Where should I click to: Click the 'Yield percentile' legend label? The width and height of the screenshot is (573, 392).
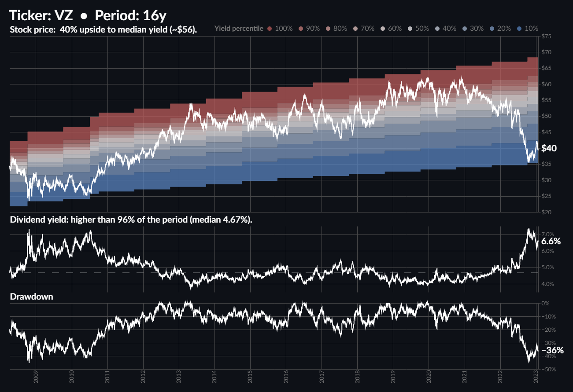point(239,29)
